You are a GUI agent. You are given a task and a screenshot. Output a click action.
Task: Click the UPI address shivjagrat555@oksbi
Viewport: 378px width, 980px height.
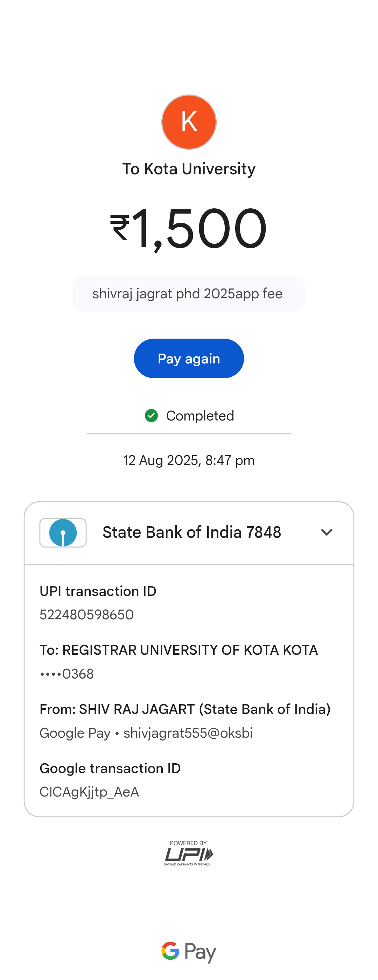tap(188, 733)
